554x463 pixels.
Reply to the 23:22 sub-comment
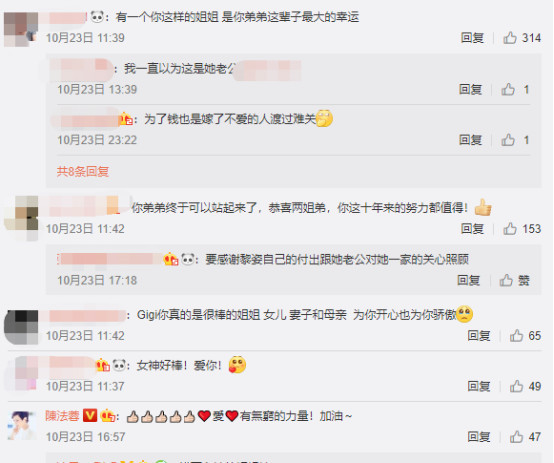coord(470,140)
